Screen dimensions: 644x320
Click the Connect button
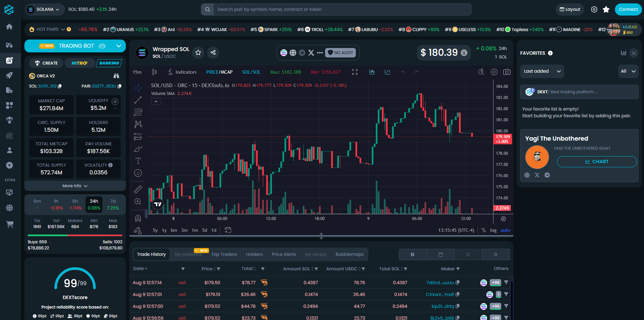coord(628,9)
